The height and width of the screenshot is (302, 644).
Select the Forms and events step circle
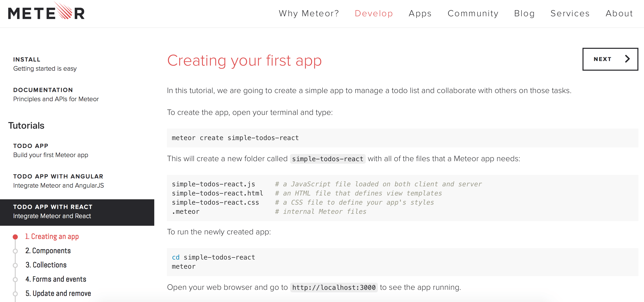coord(15,280)
